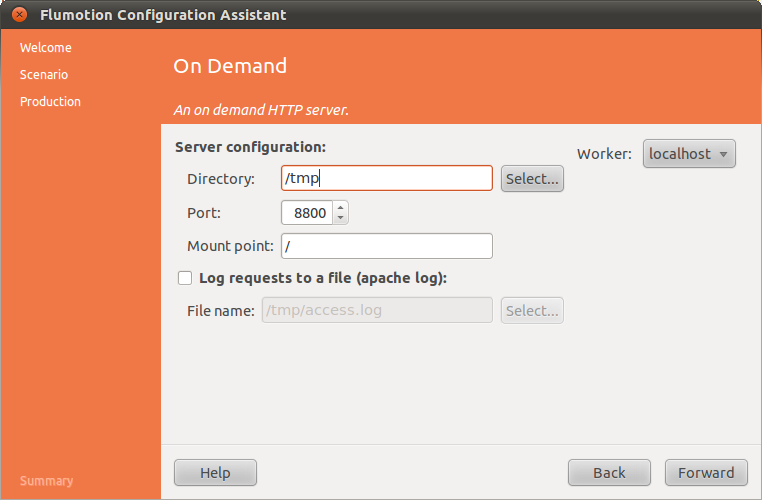Image resolution: width=762 pixels, height=500 pixels.
Task: Click the File name field showing /tmp/access.log
Action: 377,310
